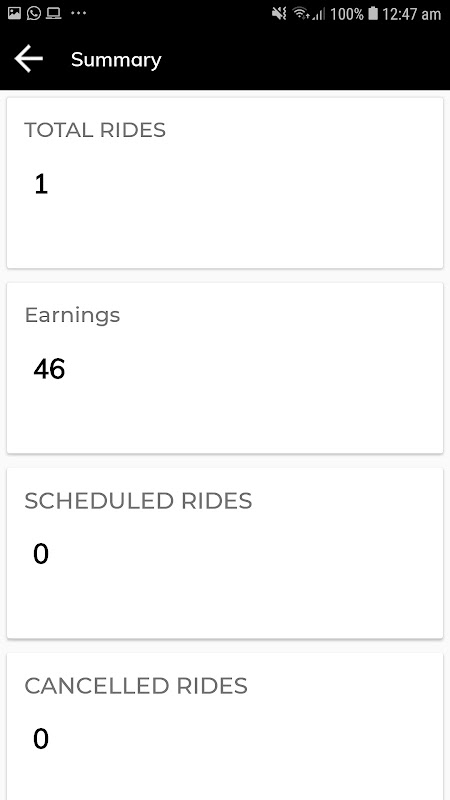Image resolution: width=450 pixels, height=800 pixels.
Task: Tap the 12:47 am clock
Action: [x=412, y=14]
